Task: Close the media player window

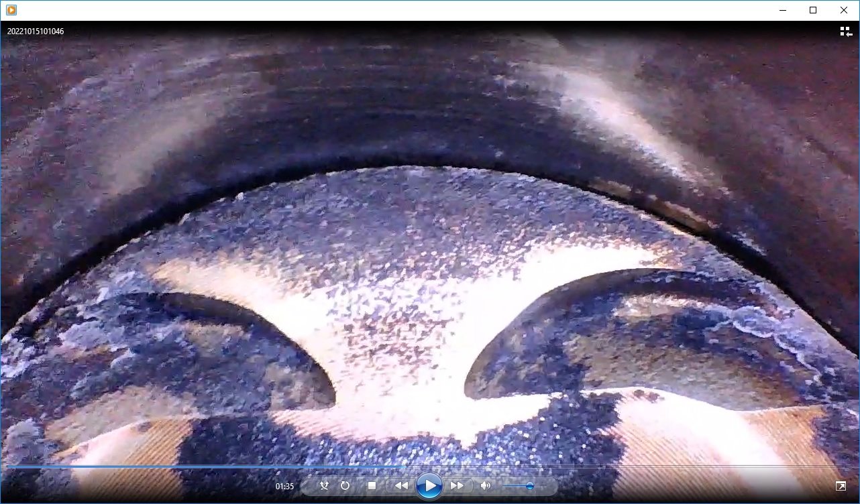Action: 844,10
